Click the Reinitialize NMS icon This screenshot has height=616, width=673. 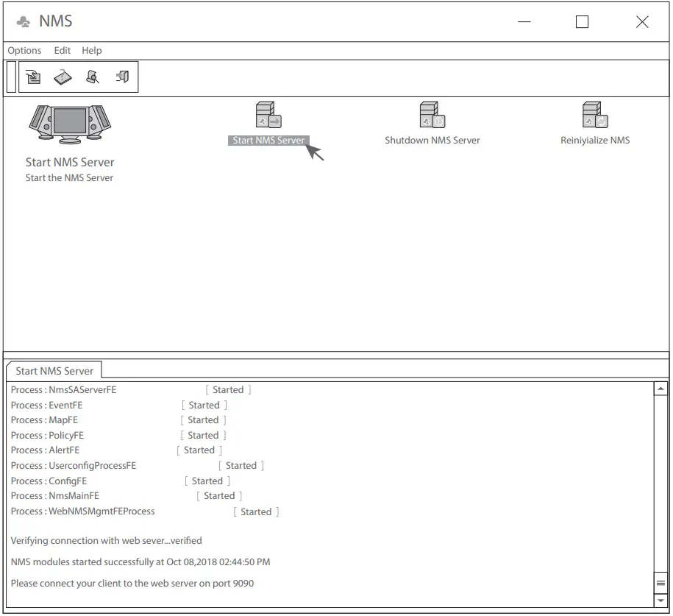594,114
